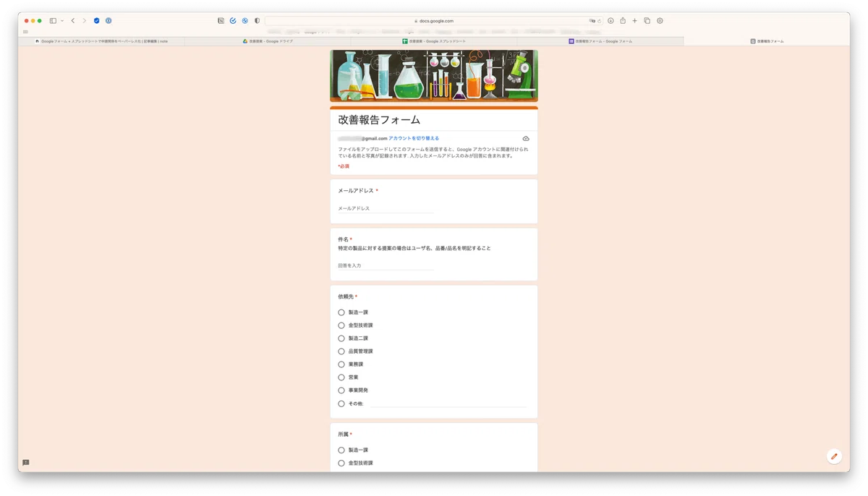
Task: Click the translate icon in address bar
Action: pos(592,21)
